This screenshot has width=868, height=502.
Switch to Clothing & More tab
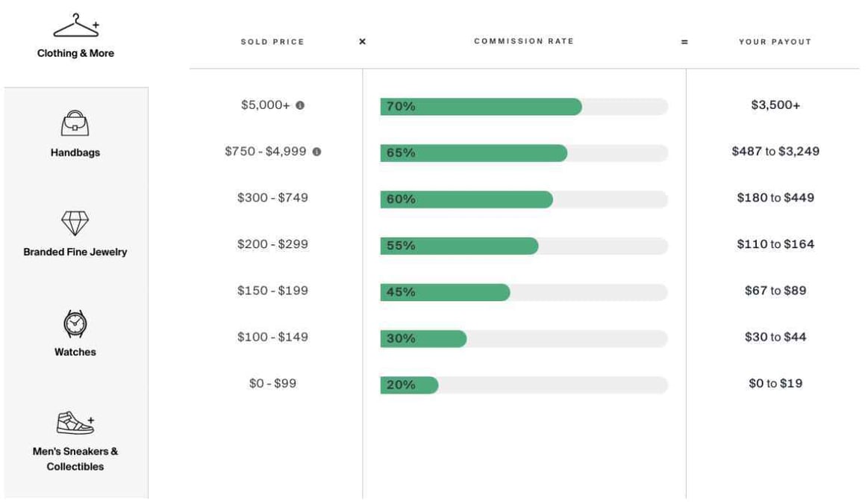click(75, 53)
